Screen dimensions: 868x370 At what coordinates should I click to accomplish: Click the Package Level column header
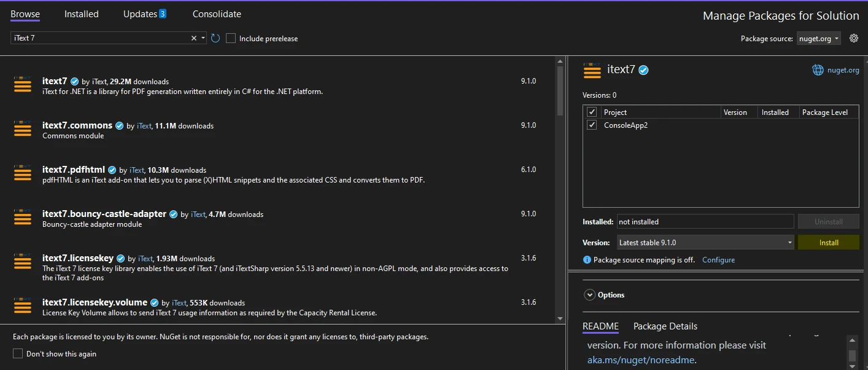click(x=828, y=112)
